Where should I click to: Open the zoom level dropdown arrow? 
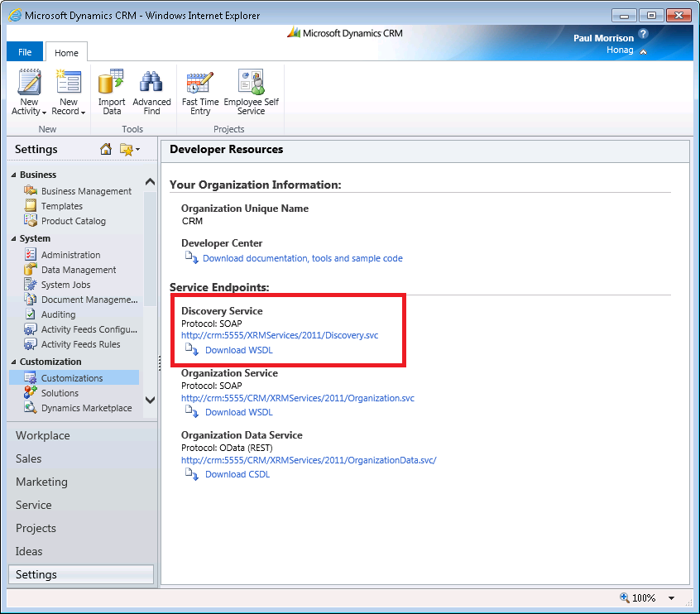(x=671, y=598)
